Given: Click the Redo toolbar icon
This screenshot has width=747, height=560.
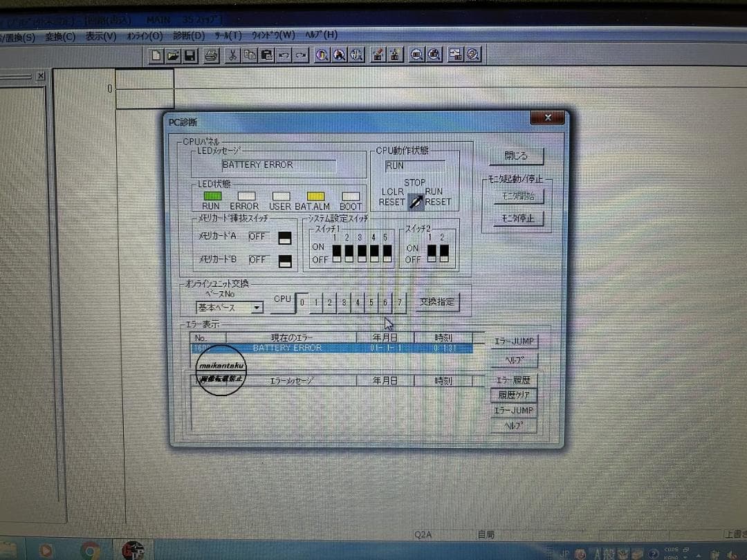Looking at the screenshot, I should [300, 55].
